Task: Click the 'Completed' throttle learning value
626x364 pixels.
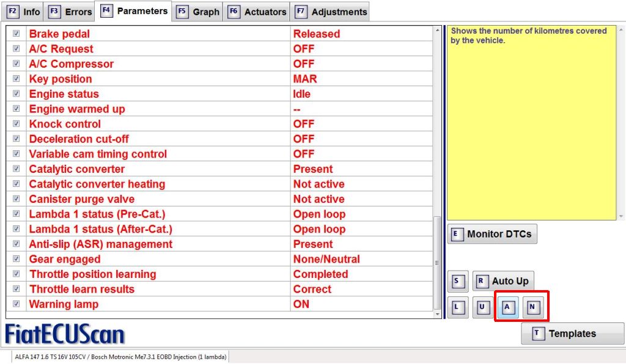Action: click(320, 274)
